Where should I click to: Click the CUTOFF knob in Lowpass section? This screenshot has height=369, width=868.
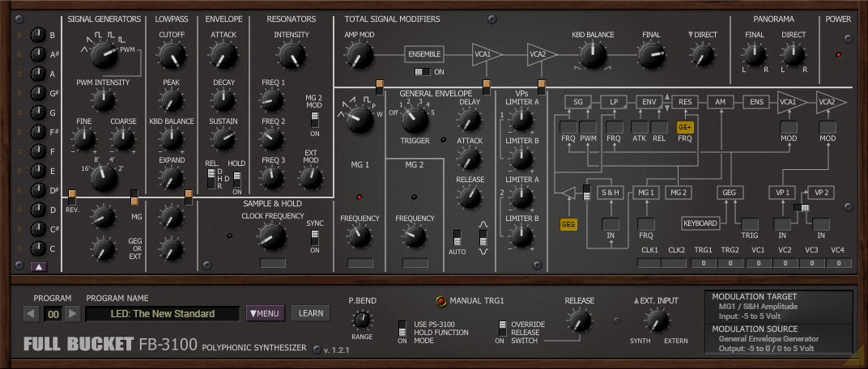pos(172,55)
